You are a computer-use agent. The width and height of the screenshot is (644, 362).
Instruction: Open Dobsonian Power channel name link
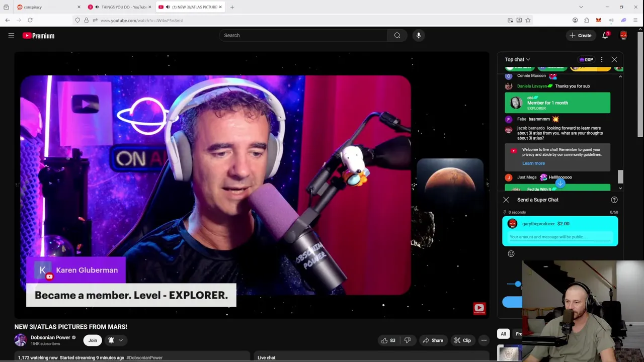(50, 337)
